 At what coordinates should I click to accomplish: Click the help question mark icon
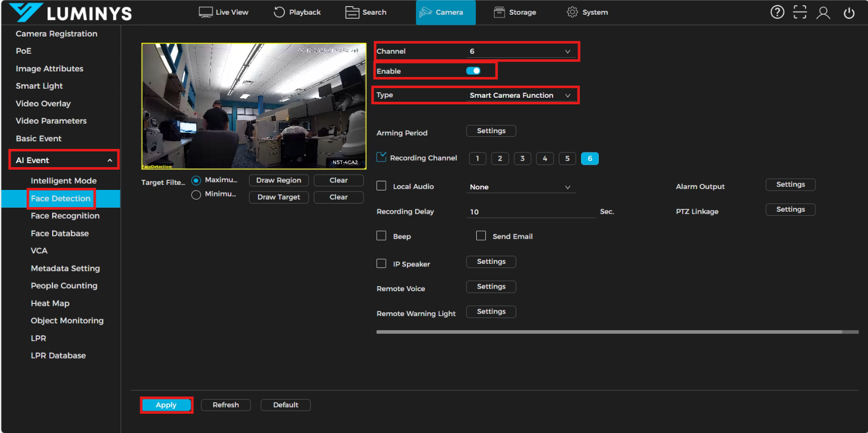click(777, 12)
